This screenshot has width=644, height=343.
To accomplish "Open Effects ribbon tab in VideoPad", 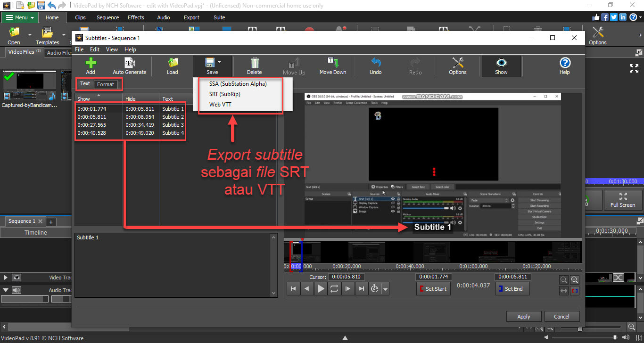I will pos(136,17).
